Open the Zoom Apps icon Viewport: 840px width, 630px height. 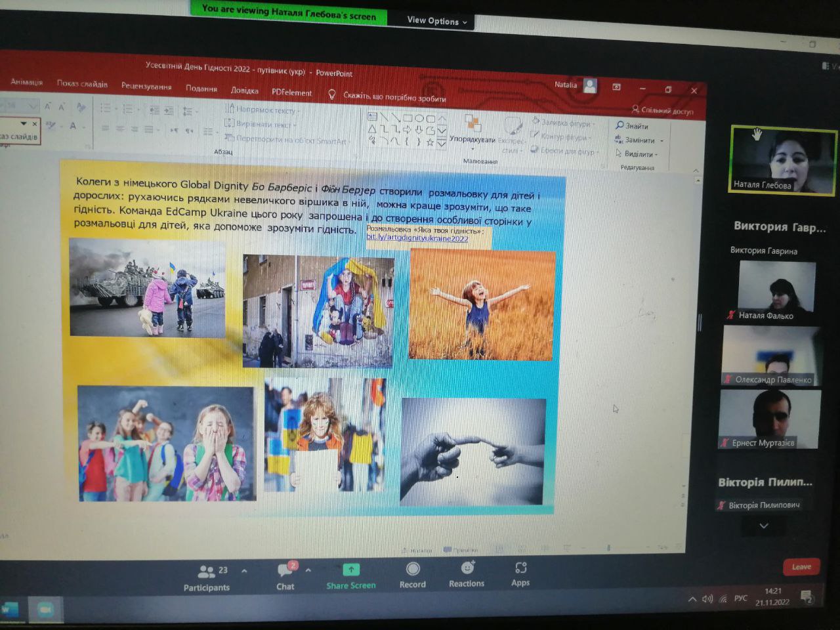click(520, 568)
